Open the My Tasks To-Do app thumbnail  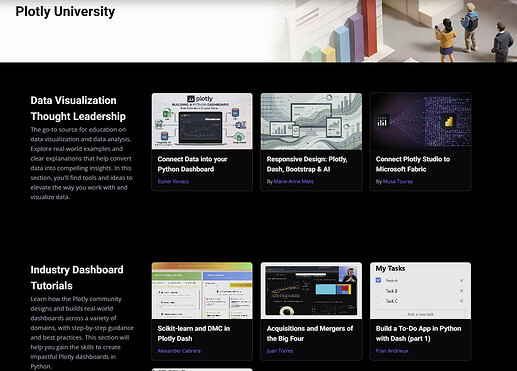(420, 290)
